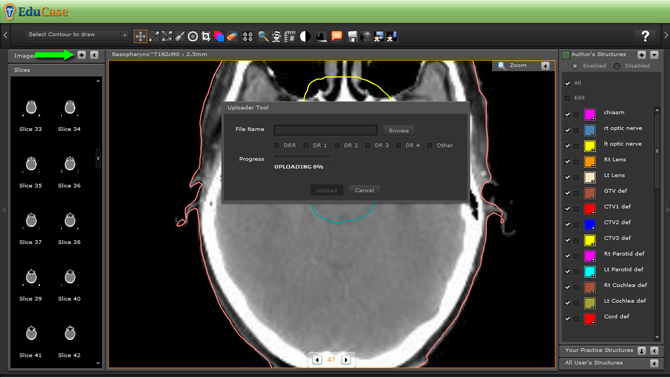Click the plus button beside Author's Structures
The image size is (670, 377).
(641, 55)
